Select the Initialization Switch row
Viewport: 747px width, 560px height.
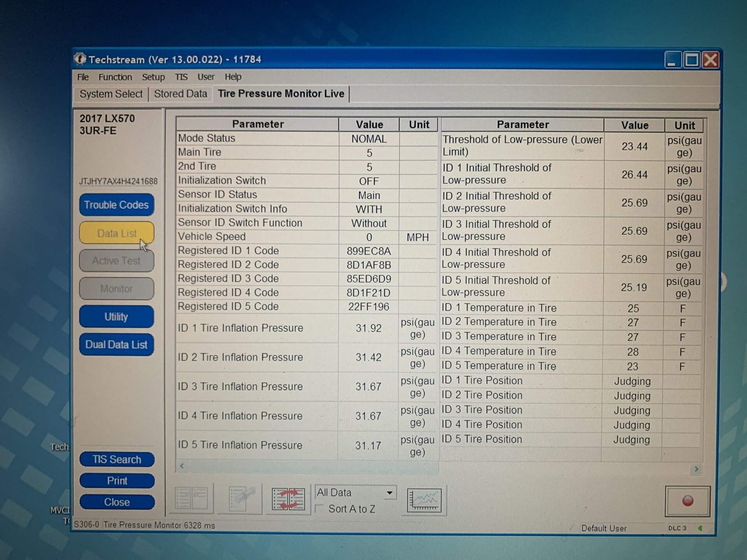(307, 181)
